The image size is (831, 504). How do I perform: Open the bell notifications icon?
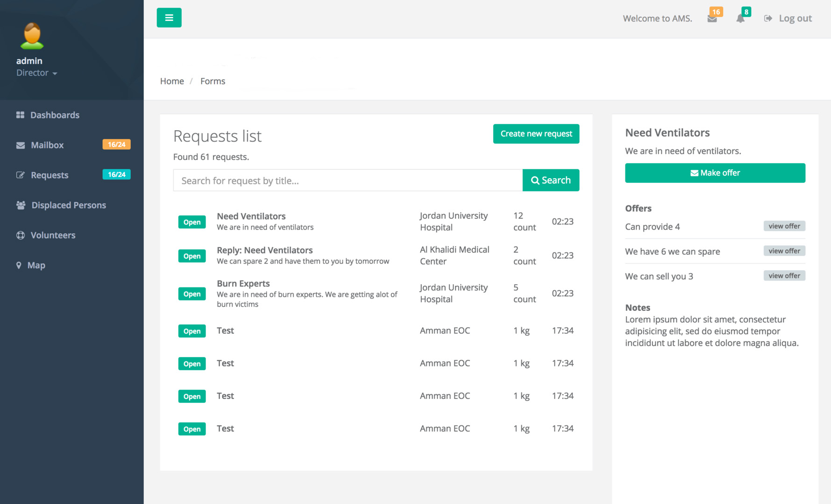740,19
